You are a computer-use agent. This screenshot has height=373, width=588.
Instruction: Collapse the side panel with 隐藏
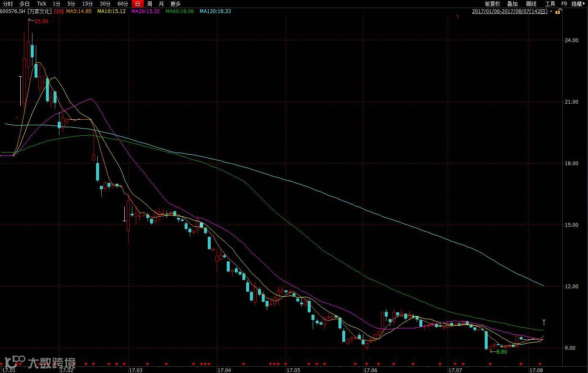[x=578, y=4]
